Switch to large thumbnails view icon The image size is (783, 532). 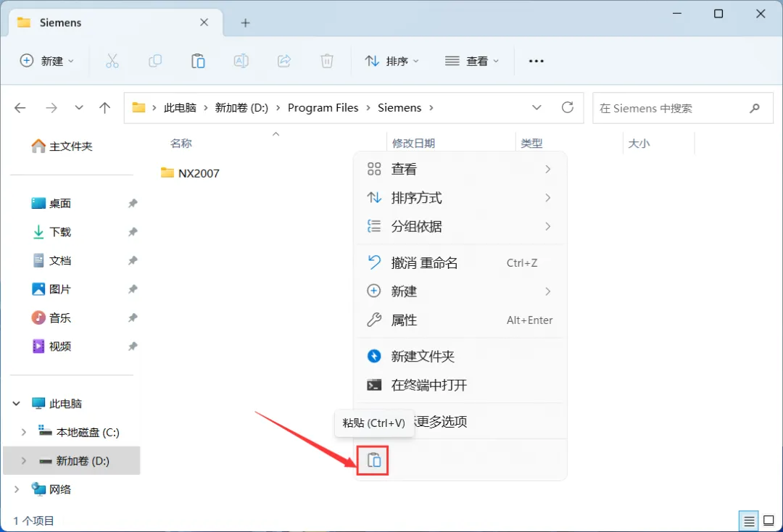click(x=769, y=521)
